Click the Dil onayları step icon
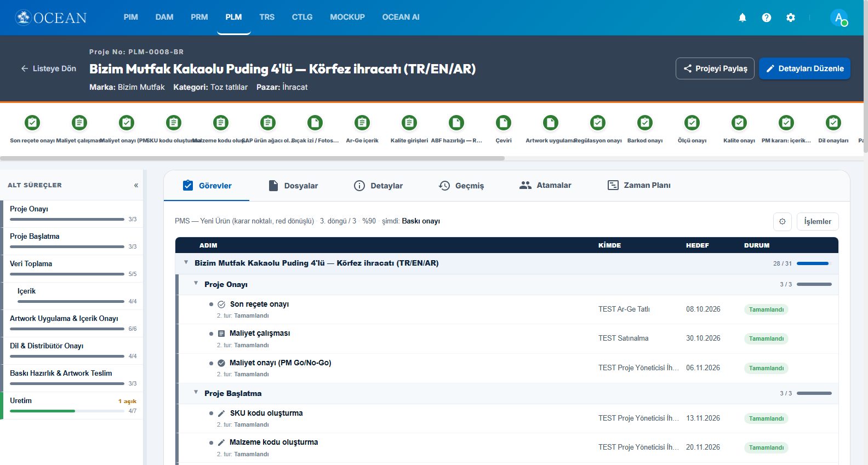The width and height of the screenshot is (868, 465). tap(833, 123)
